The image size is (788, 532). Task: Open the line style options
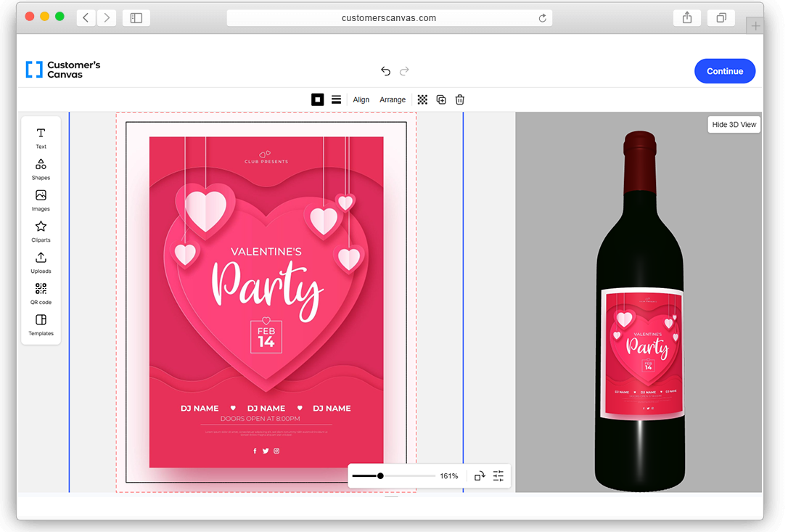click(x=336, y=100)
